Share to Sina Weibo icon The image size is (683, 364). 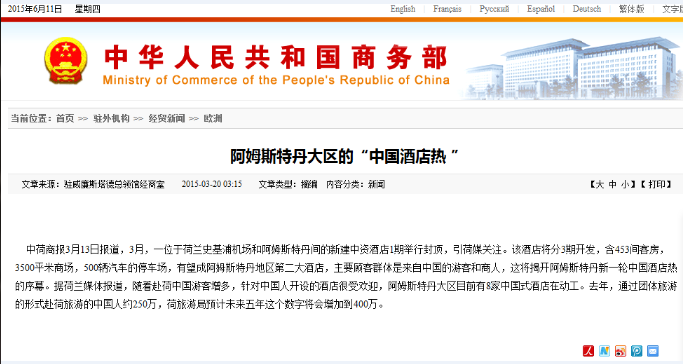(620, 351)
